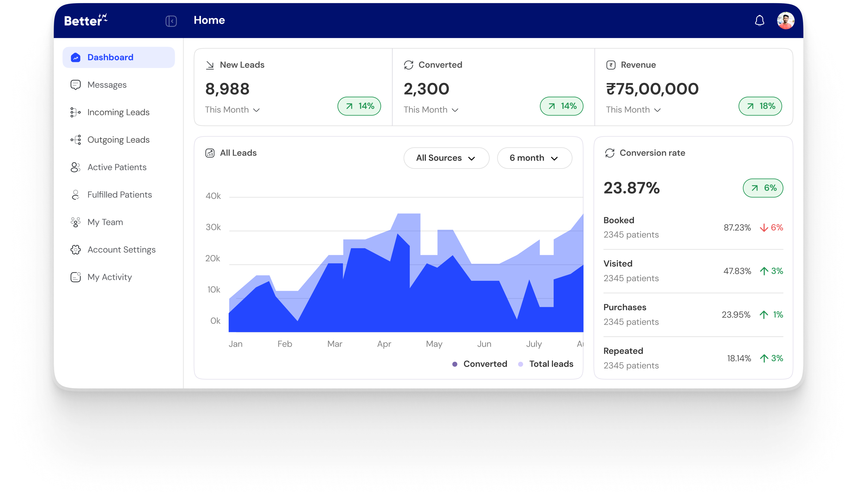Select Incoming Leads icon in sidebar
Image resolution: width=856 pixels, height=504 pixels.
click(75, 112)
